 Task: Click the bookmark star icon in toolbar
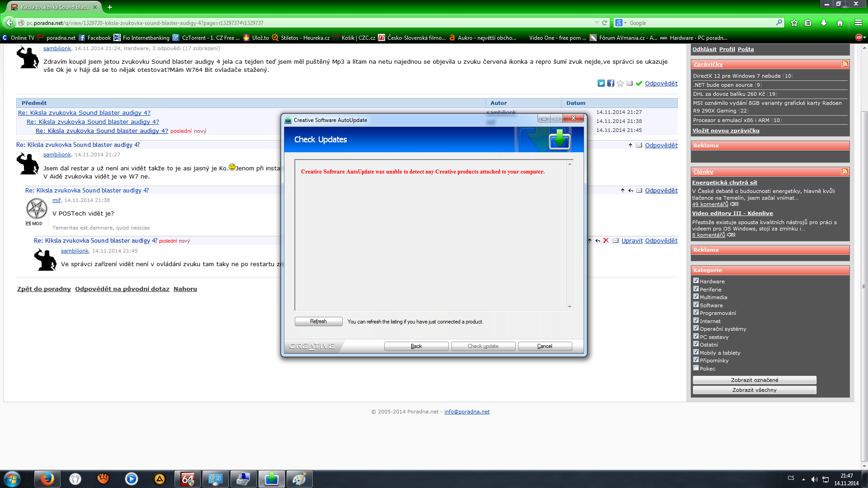pyautogui.click(x=794, y=23)
